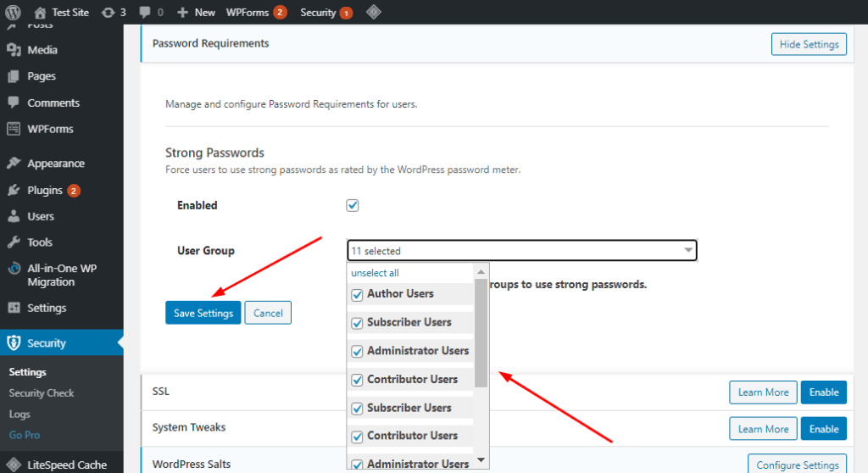
Task: Select Settings under the Security submenu
Action: click(x=28, y=371)
